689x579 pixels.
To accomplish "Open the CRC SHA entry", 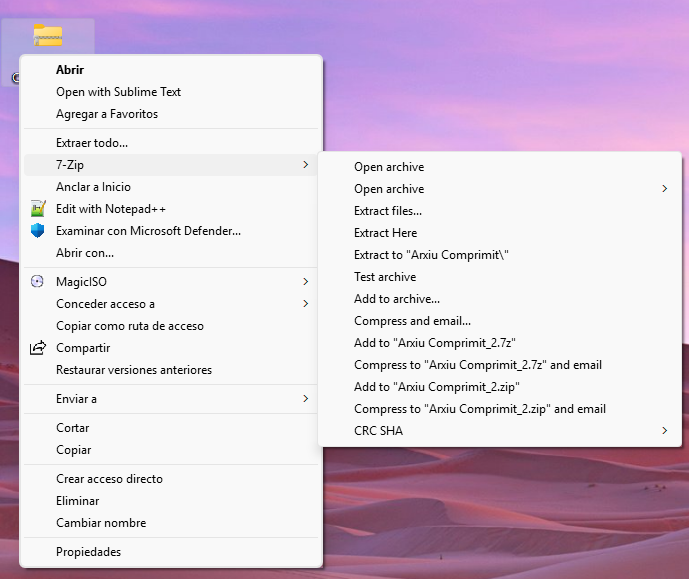I will coord(500,431).
